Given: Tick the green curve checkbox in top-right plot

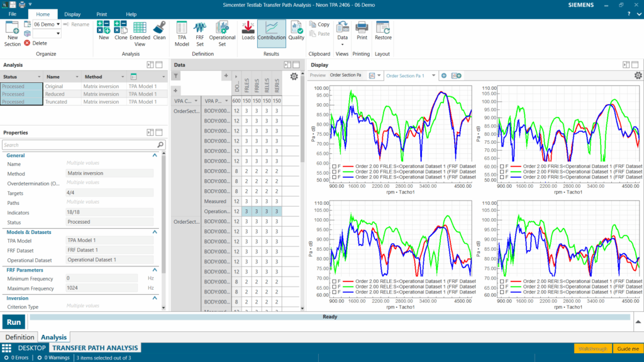Looking at the screenshot, I should (x=501, y=172).
